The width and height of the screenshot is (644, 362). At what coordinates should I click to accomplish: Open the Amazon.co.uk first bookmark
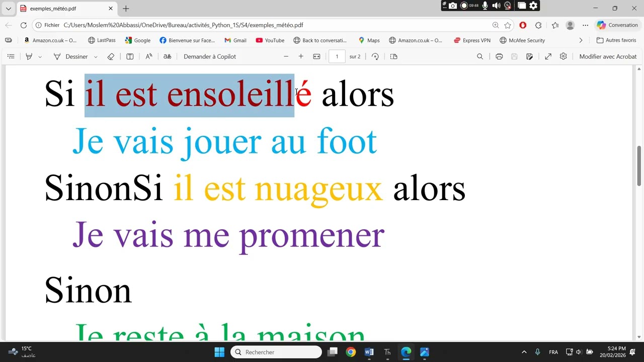(50, 40)
